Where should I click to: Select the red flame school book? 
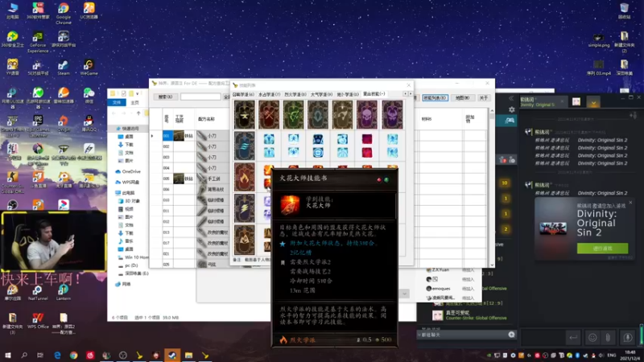click(245, 177)
